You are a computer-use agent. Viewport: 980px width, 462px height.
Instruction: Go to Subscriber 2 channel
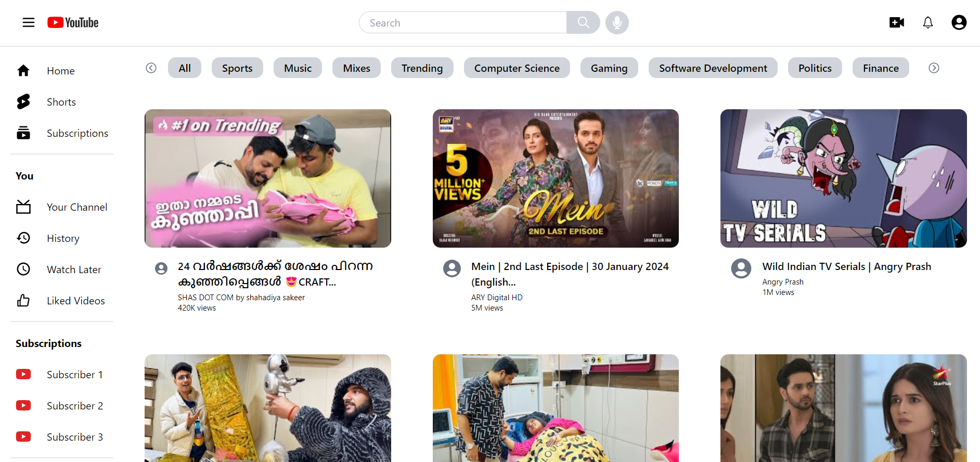click(74, 406)
